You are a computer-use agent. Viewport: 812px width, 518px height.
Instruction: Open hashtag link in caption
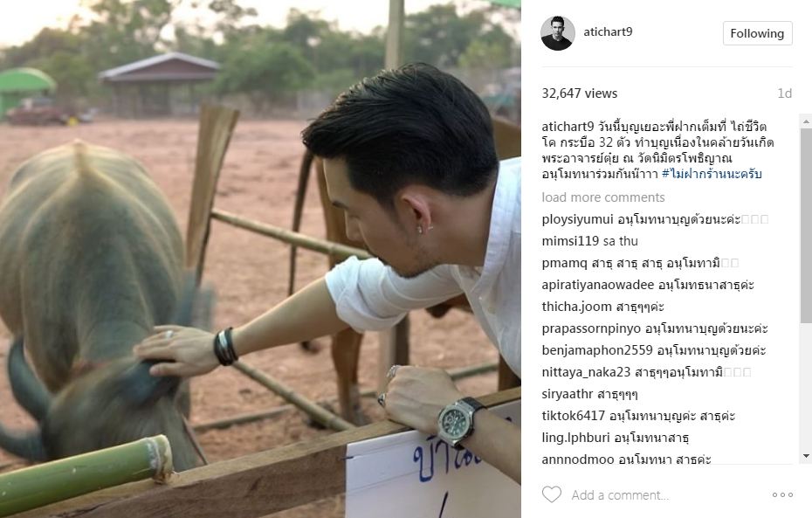712,174
